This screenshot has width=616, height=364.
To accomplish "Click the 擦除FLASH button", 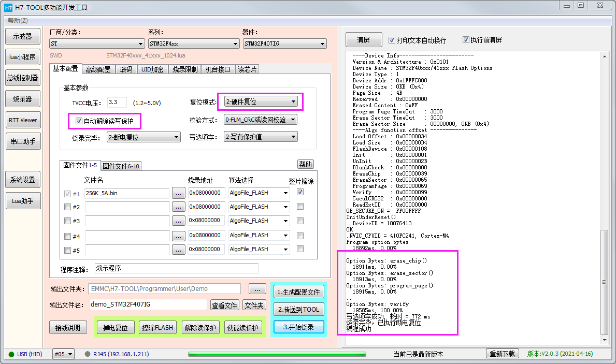I will click(x=157, y=327).
